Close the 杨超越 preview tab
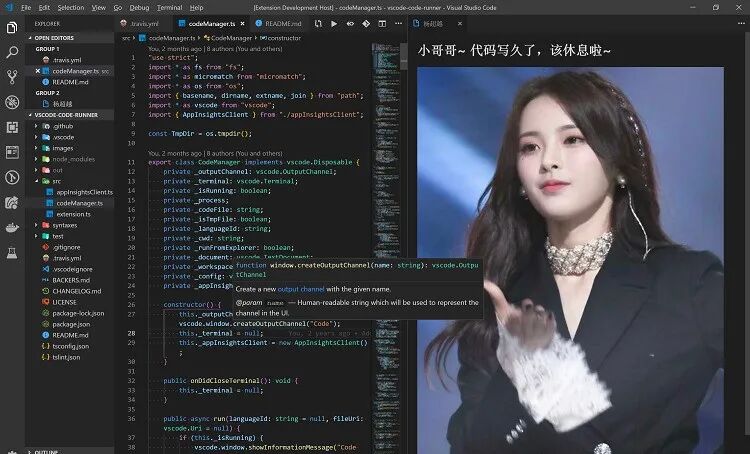 (460, 23)
